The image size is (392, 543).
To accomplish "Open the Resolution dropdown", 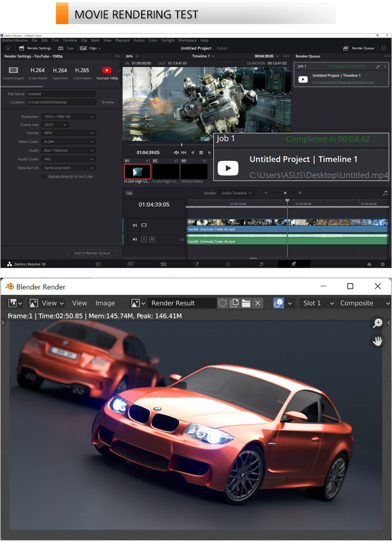I will (68, 117).
